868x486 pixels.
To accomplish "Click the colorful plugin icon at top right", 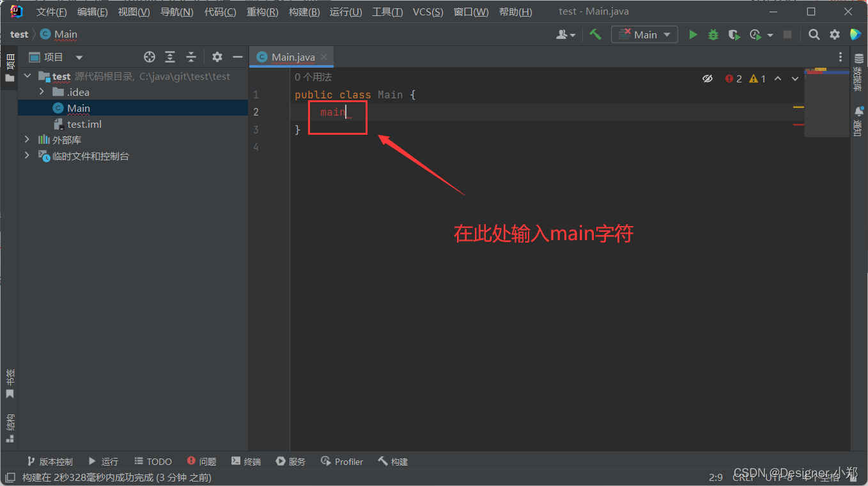I will click(x=855, y=34).
